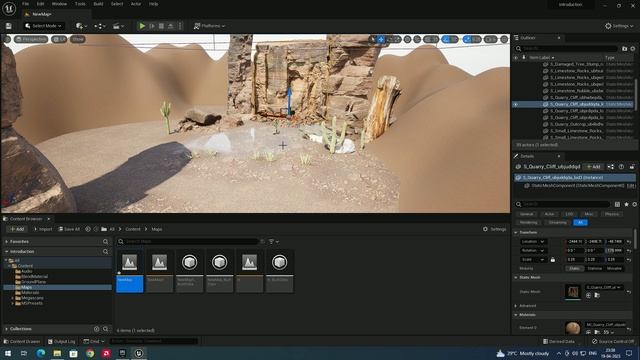Image resolution: width=640 pixels, height=360 pixels.
Task: Open the Output Log in the status bar
Action: (61, 341)
